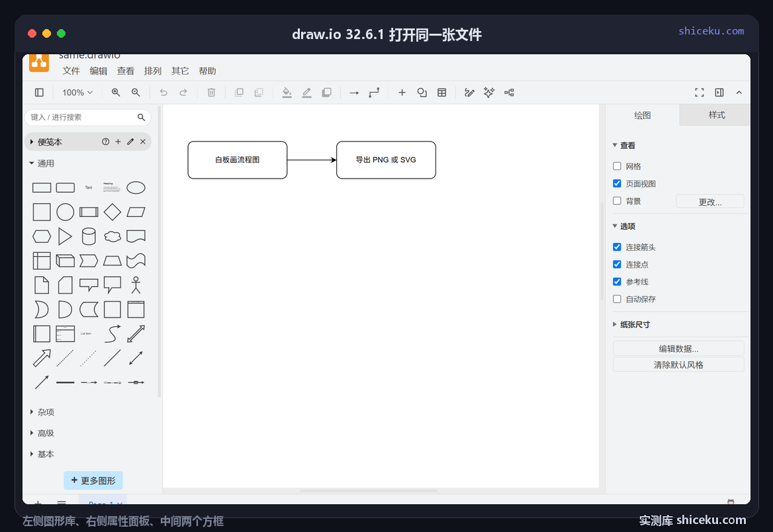773x532 pixels.
Task: Open the 100% zoom level dropdown
Action: point(77,93)
